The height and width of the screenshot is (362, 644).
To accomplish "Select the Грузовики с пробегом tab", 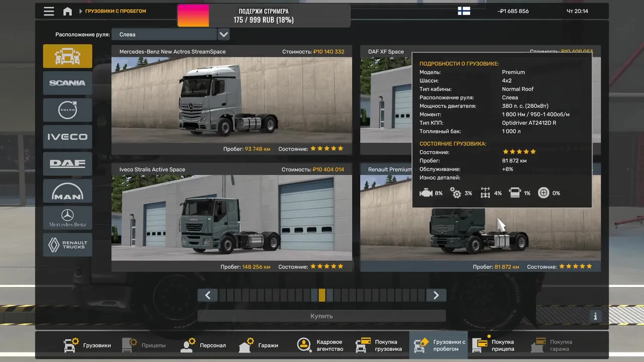I will 438,345.
